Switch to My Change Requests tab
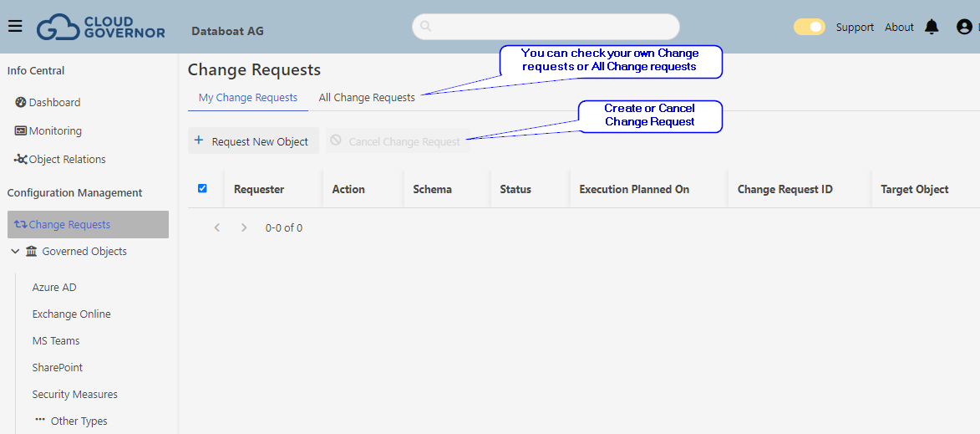This screenshot has width=980, height=434. (248, 98)
